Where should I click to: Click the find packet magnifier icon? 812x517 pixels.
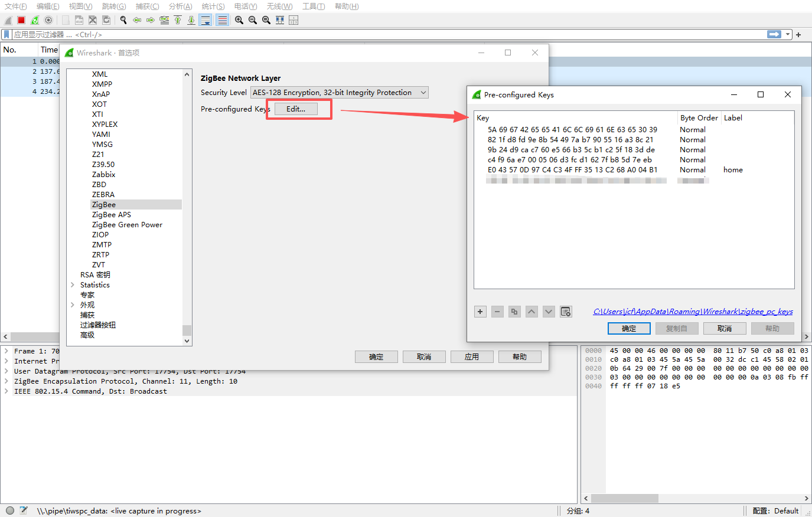coord(123,20)
